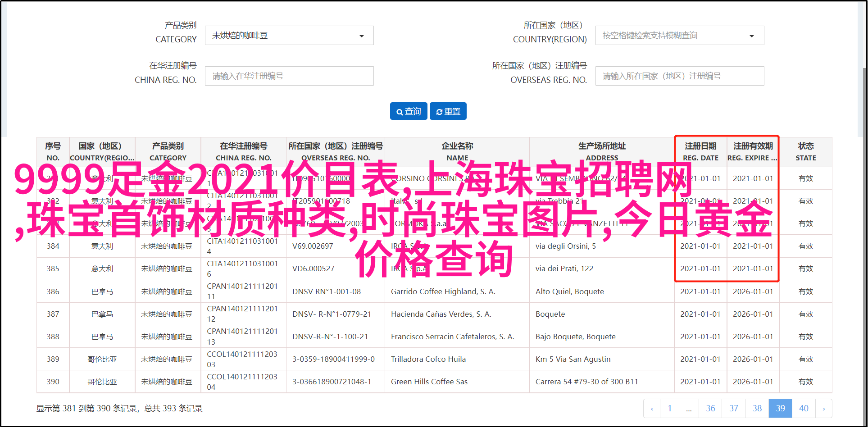The height and width of the screenshot is (428, 868).
Task: Click overseas number '3-0359-18900411999-0'
Action: click(333, 359)
